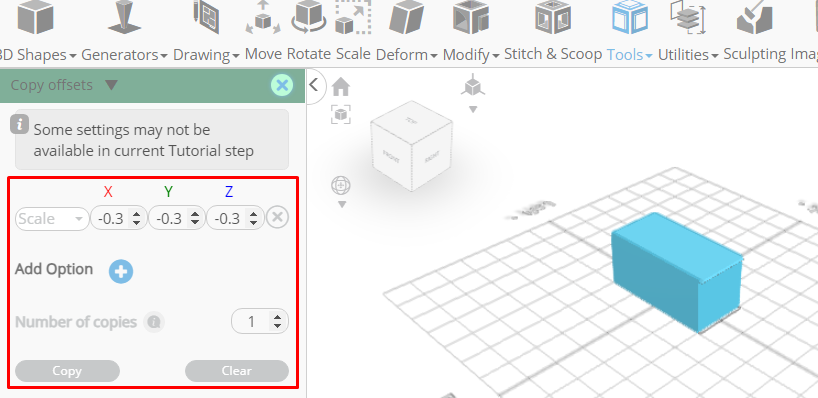Click the Z offset value field
The height and width of the screenshot is (398, 818).
click(235, 218)
